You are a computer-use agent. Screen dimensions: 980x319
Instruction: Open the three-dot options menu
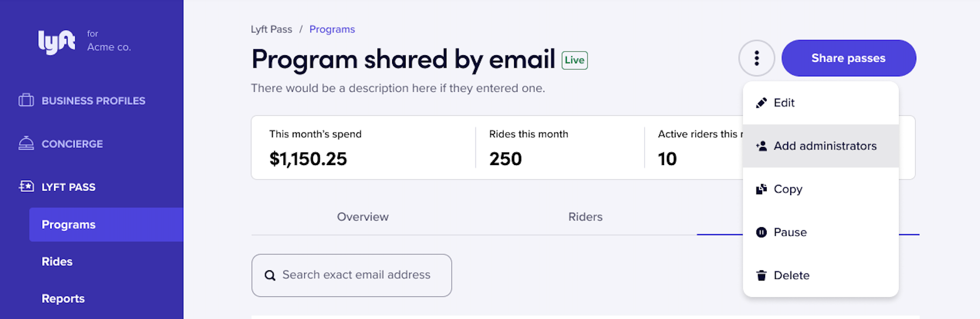tap(757, 58)
